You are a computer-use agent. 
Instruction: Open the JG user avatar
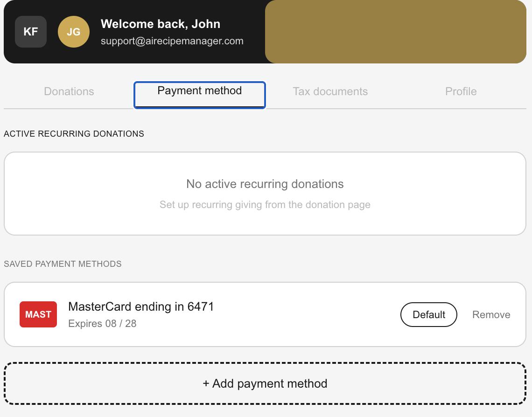point(74,32)
